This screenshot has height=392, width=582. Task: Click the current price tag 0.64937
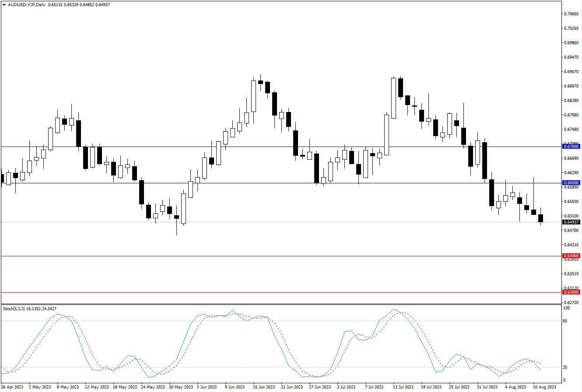click(571, 222)
